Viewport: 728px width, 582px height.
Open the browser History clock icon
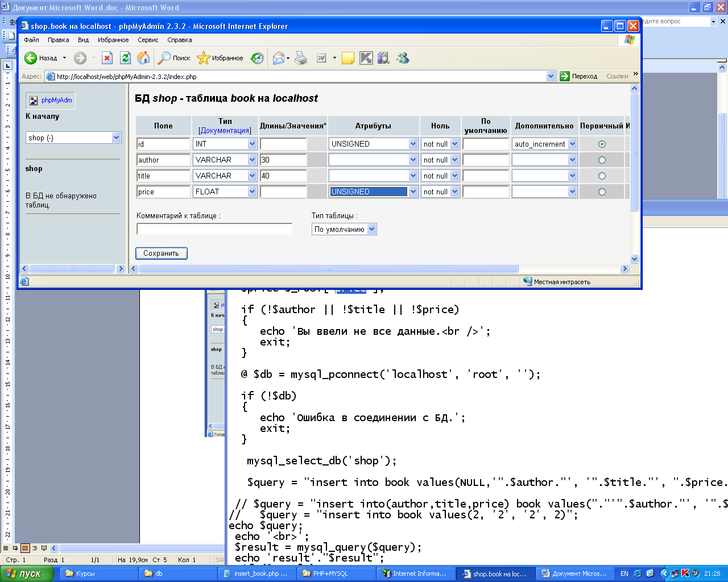(x=258, y=58)
